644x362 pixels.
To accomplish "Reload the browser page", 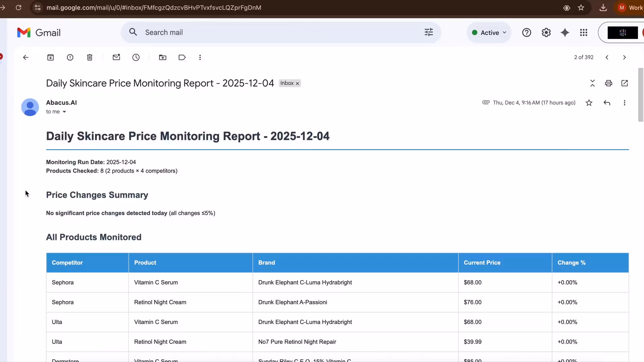I will [x=18, y=7].
